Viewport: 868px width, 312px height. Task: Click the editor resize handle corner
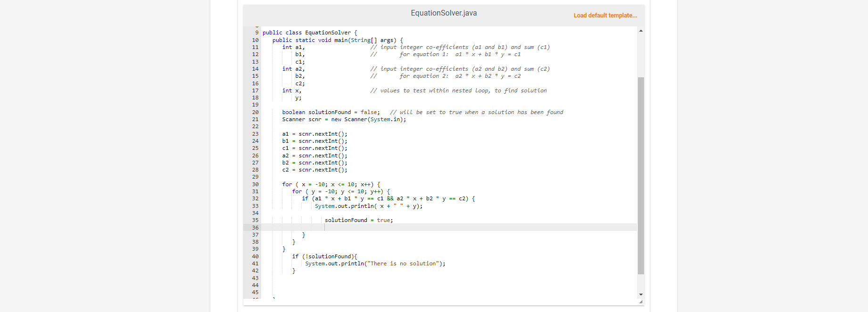tap(641, 302)
